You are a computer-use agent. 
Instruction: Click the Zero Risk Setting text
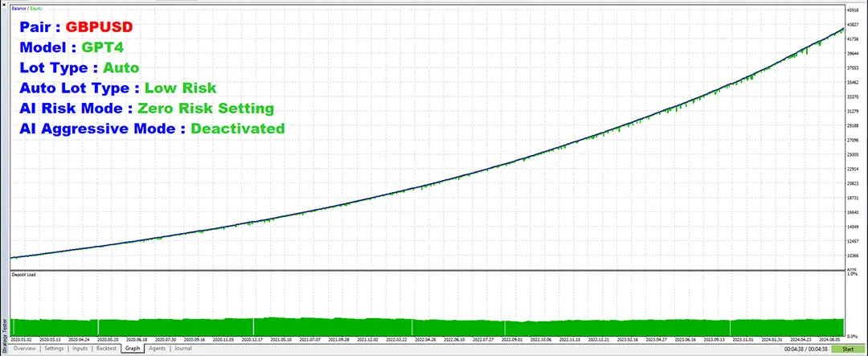click(x=206, y=108)
